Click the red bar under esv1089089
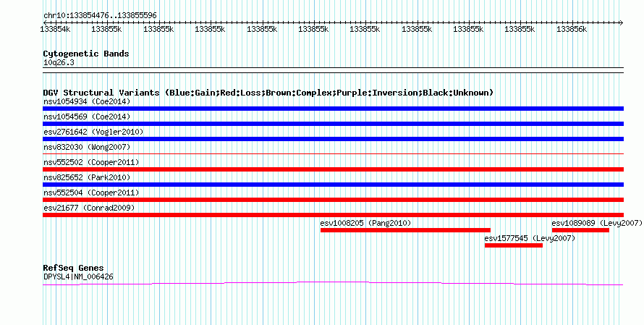 [x=580, y=230]
